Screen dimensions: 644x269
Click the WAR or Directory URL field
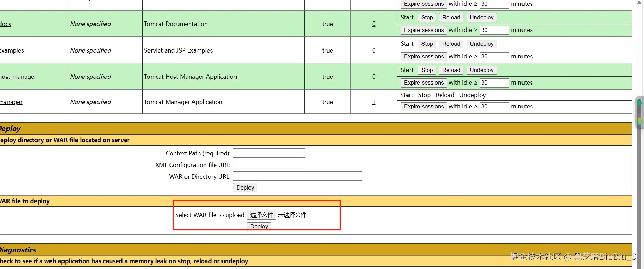298,176
